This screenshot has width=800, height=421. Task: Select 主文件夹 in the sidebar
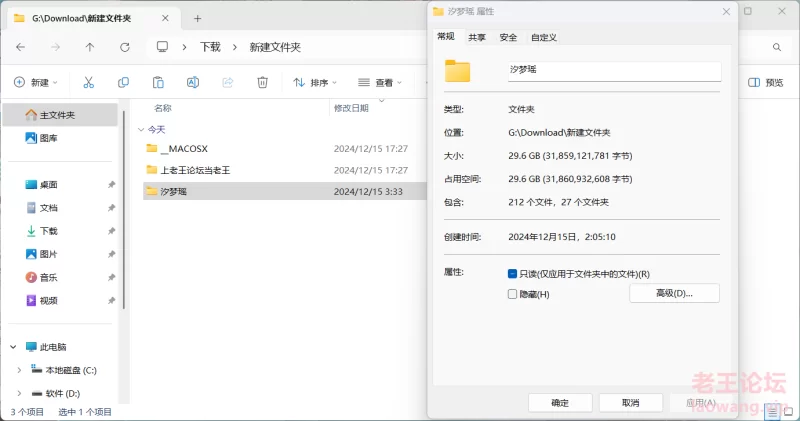60,115
